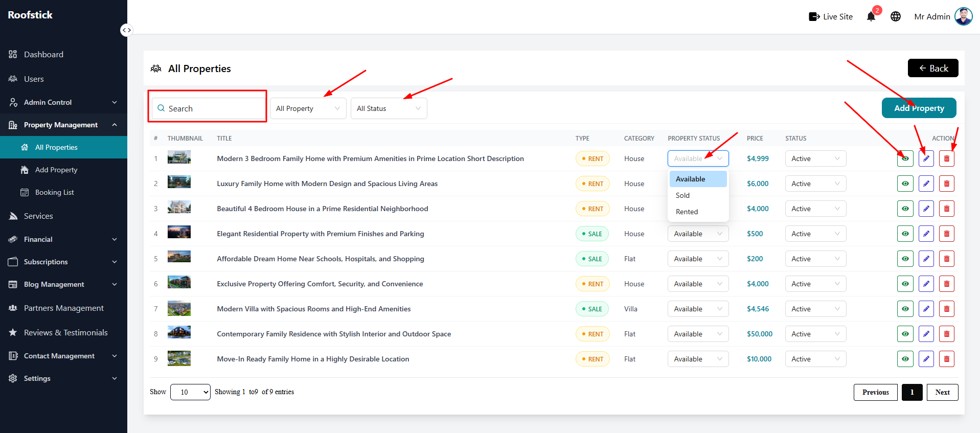
Task: View Modern 3 Bedroom Family Home via eye icon
Action: (905, 158)
